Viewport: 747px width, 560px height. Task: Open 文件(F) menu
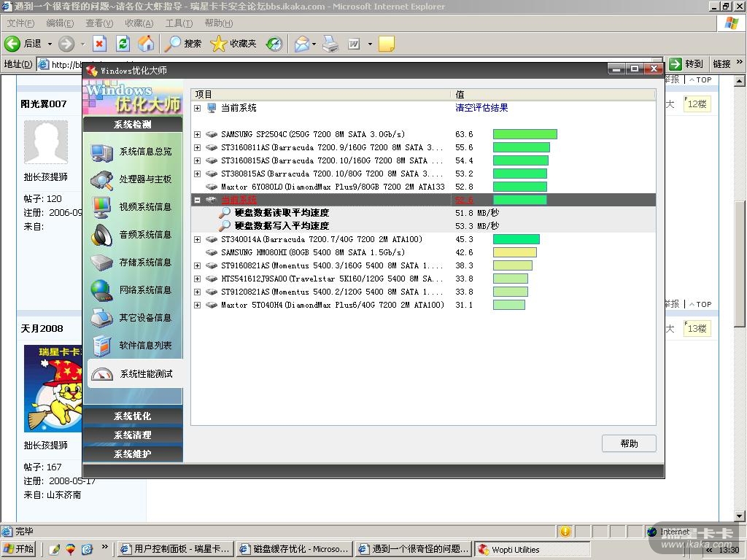click(20, 23)
